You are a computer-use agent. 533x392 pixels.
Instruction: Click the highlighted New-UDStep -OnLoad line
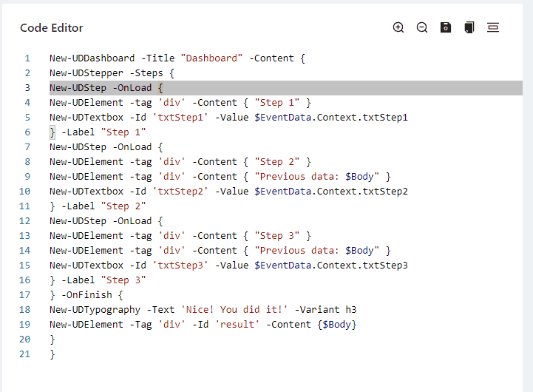tap(286, 88)
